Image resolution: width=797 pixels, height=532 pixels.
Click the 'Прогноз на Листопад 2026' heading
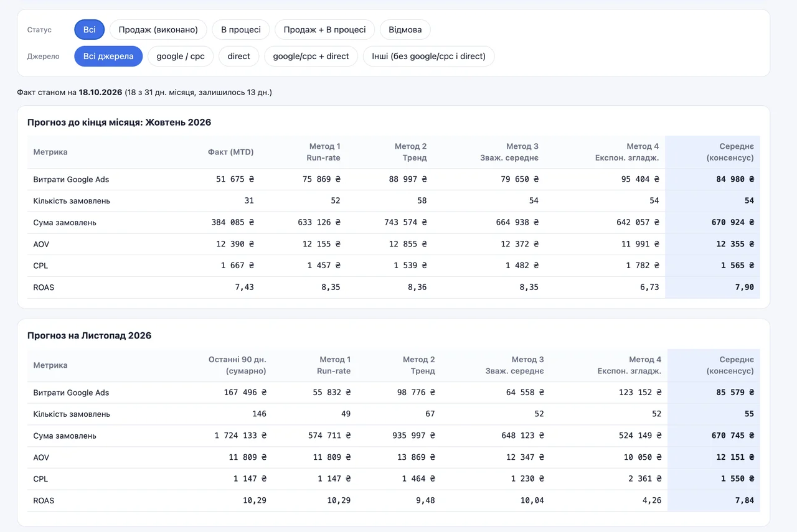pyautogui.click(x=89, y=335)
